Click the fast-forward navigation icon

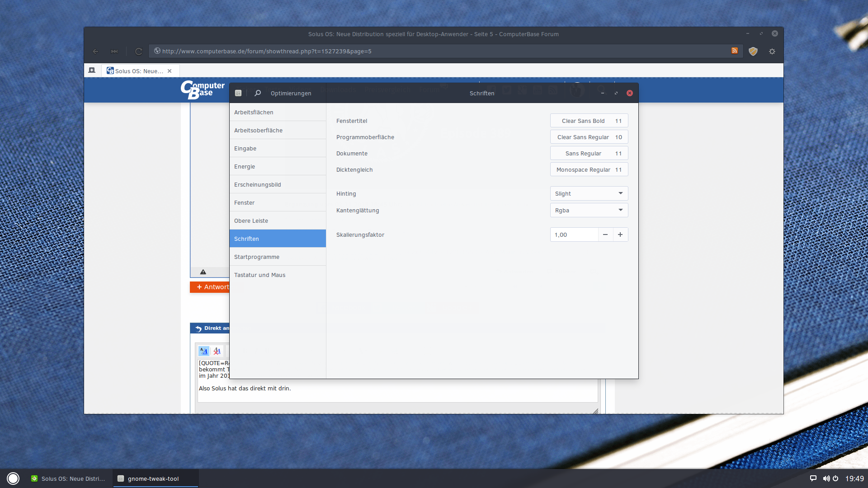point(114,52)
